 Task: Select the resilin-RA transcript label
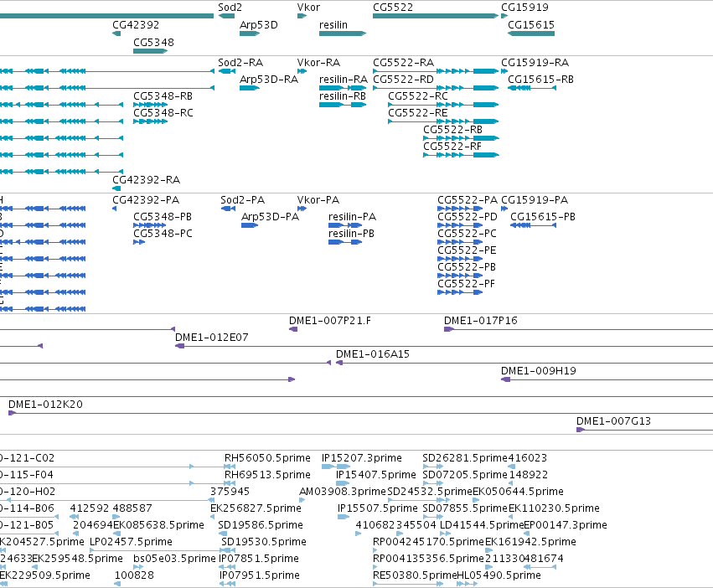click(x=343, y=79)
